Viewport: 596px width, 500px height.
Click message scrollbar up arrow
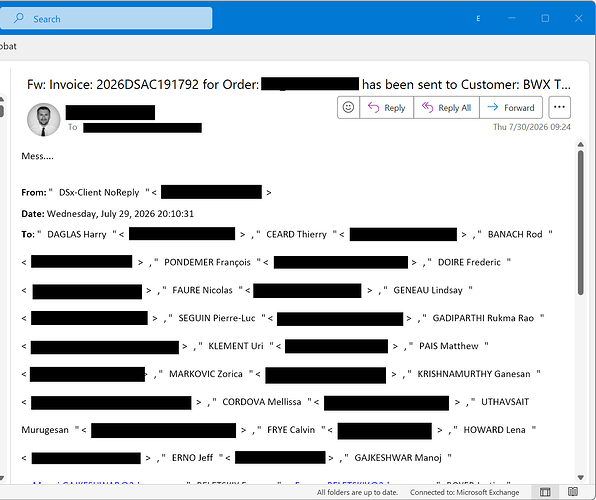click(x=580, y=144)
